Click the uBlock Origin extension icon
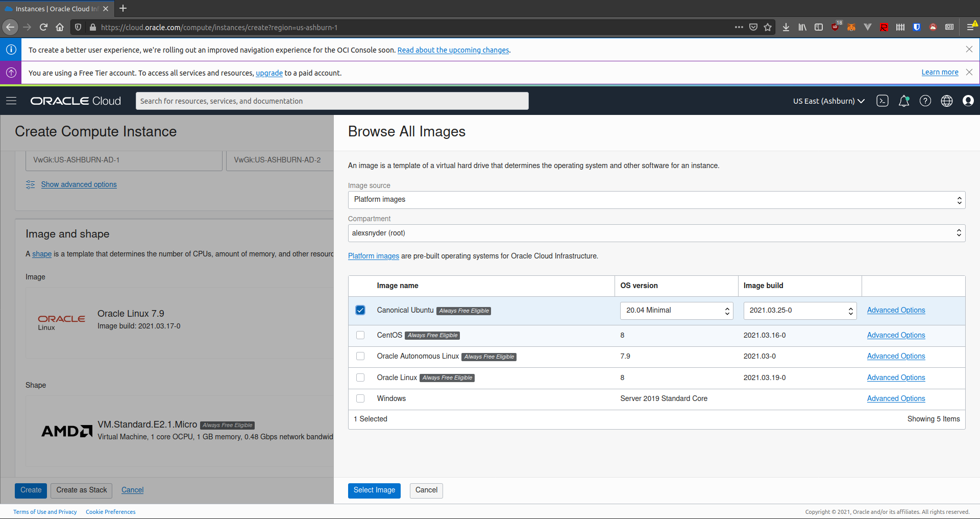Screen dimensions: 980x519 point(835,27)
